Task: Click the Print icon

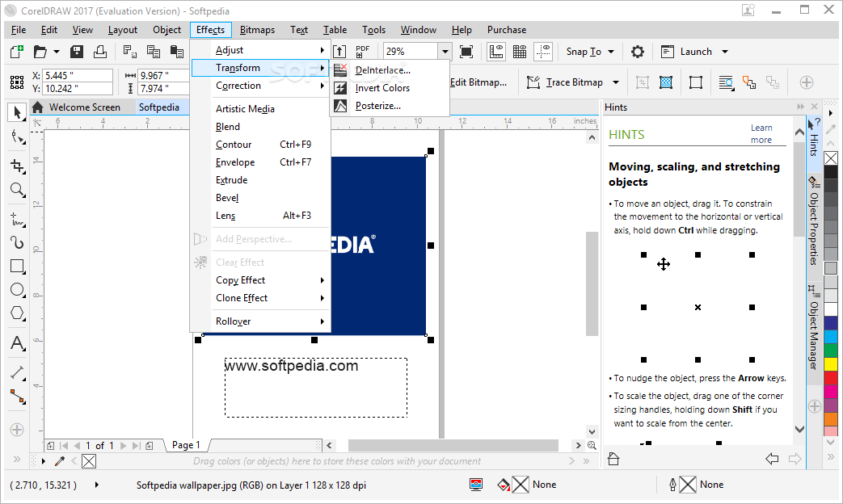Action: click(100, 52)
